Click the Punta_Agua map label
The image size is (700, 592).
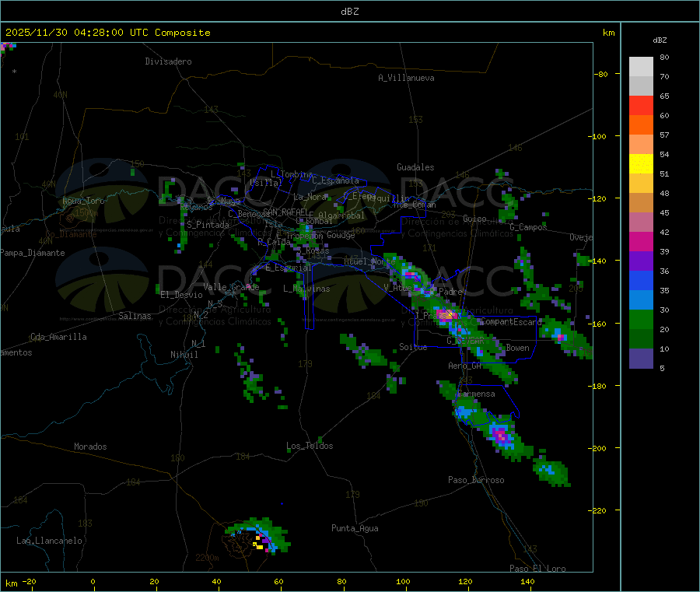(x=355, y=528)
